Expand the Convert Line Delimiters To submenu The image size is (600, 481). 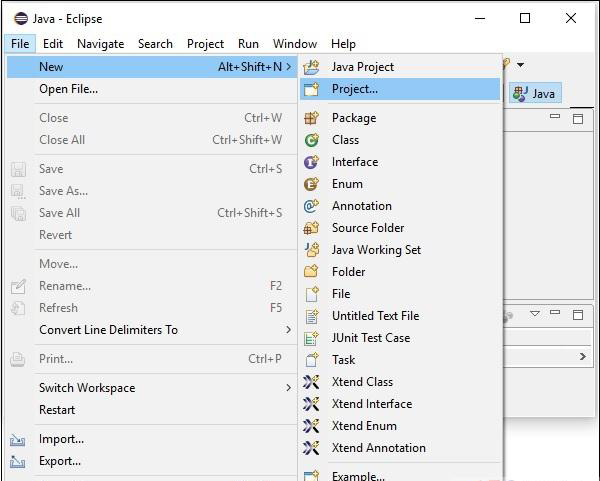tap(289, 329)
